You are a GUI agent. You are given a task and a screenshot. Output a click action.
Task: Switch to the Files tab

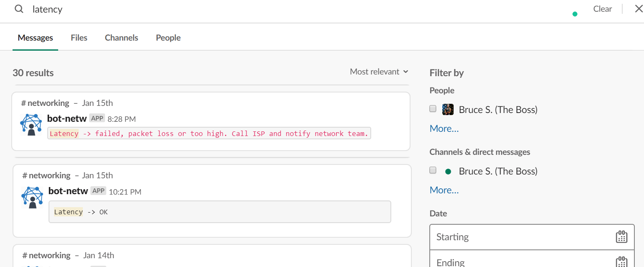click(79, 38)
